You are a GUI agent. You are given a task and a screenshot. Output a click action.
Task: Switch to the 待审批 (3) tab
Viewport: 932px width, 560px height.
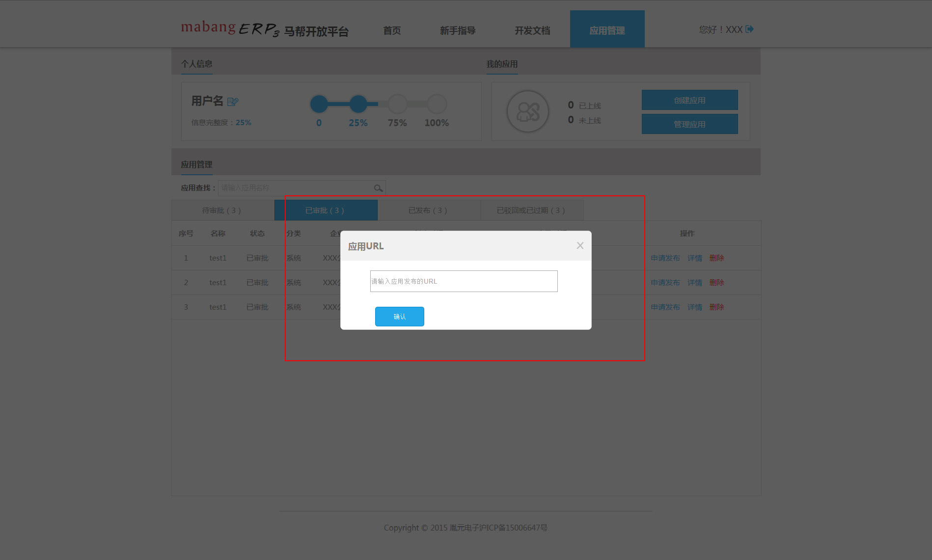point(222,211)
